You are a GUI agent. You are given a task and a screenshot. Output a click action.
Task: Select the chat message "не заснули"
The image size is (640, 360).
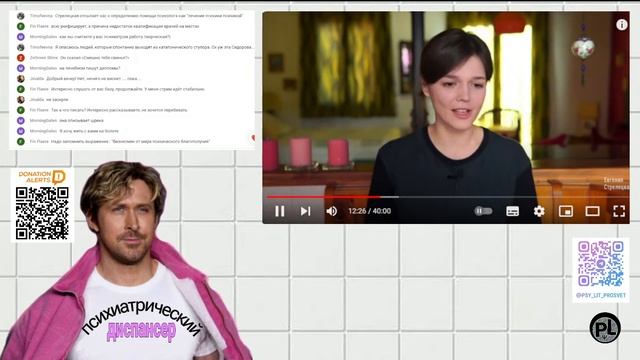pos(58,100)
